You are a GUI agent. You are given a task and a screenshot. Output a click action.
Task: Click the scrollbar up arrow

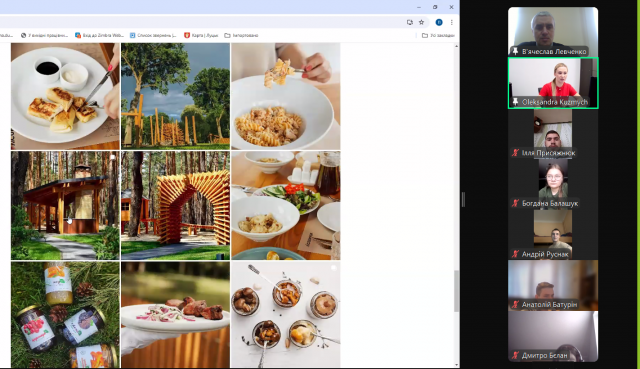[456, 46]
